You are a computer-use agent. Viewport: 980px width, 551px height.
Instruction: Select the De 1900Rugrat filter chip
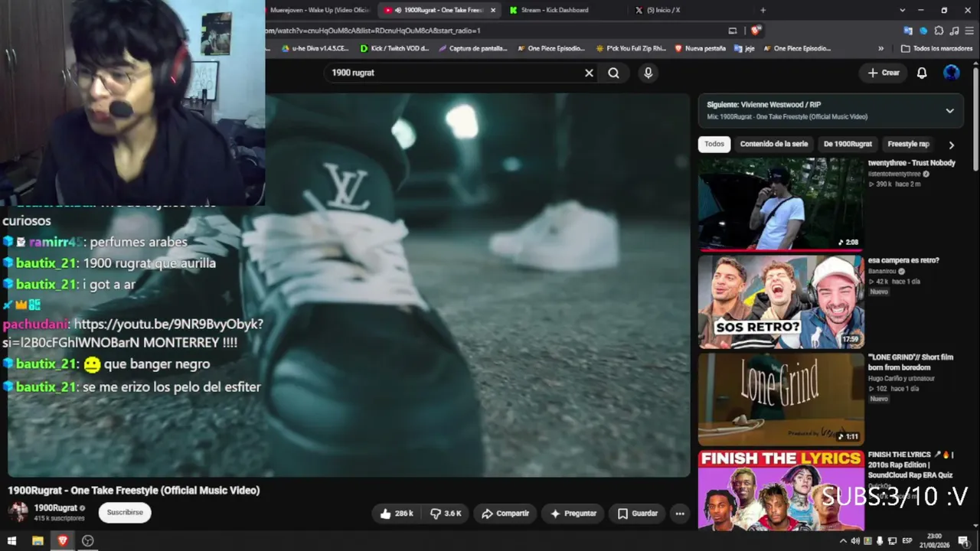click(x=848, y=144)
